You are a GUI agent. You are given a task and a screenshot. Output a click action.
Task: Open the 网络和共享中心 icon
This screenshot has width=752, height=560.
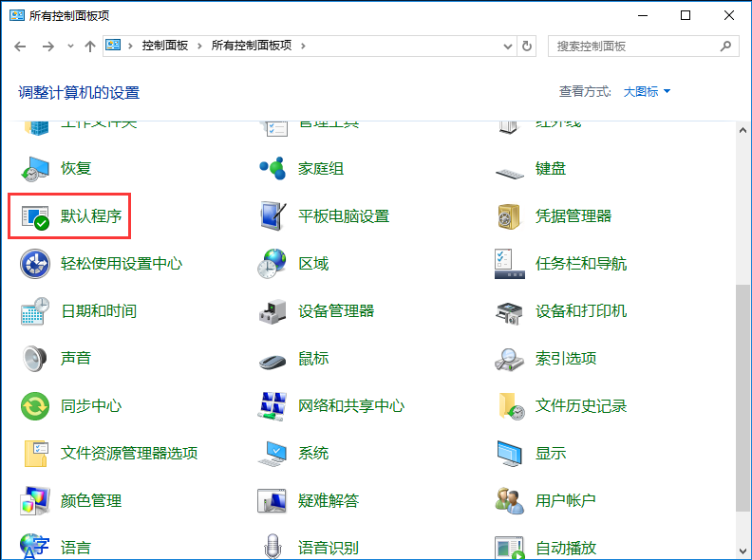(x=273, y=406)
